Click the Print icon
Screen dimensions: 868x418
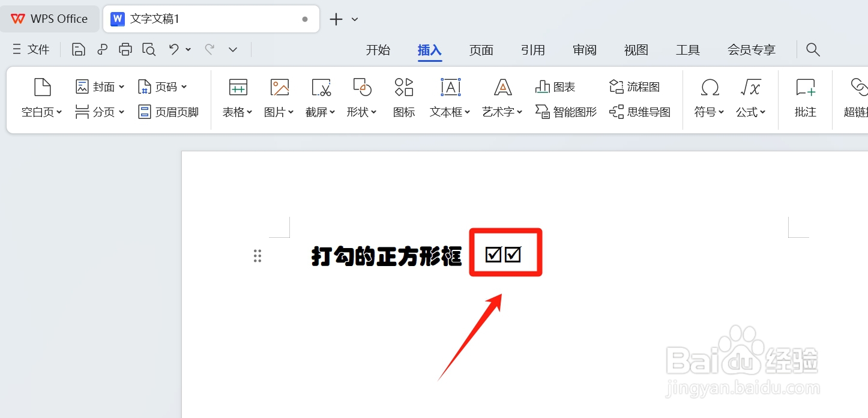click(x=125, y=49)
